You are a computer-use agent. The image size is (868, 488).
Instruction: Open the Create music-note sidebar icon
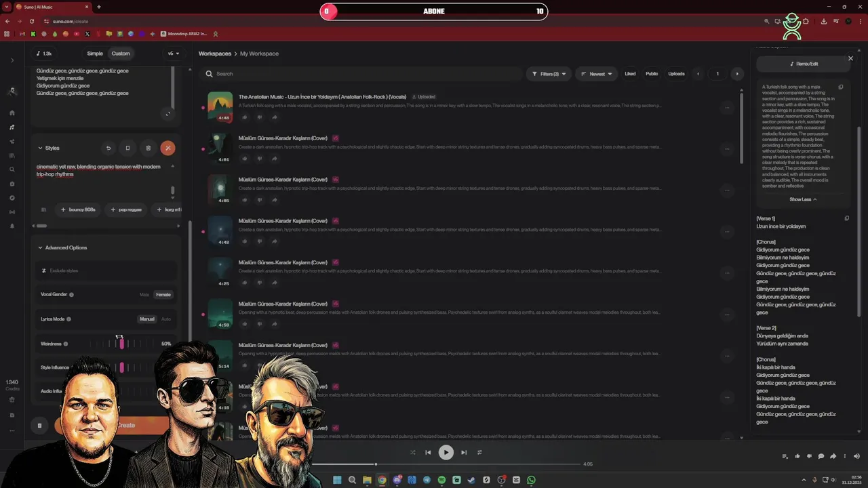click(x=12, y=127)
